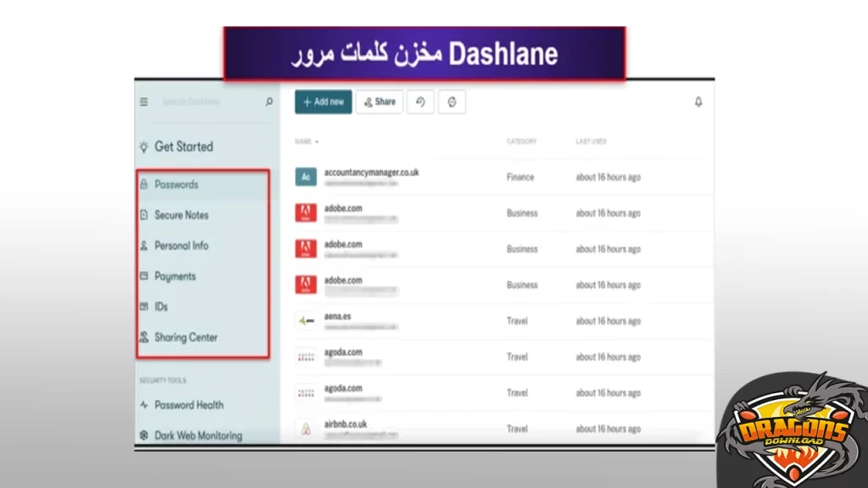Screen dimensions: 868x488
Task: Click the Share button
Action: pos(379,101)
